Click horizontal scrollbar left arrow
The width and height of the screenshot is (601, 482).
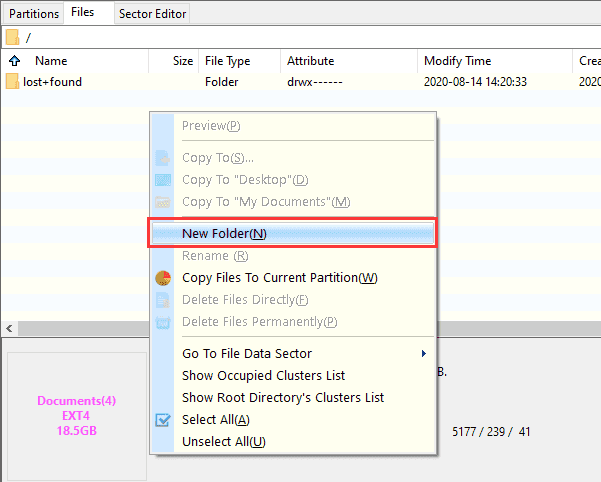pos(9,328)
